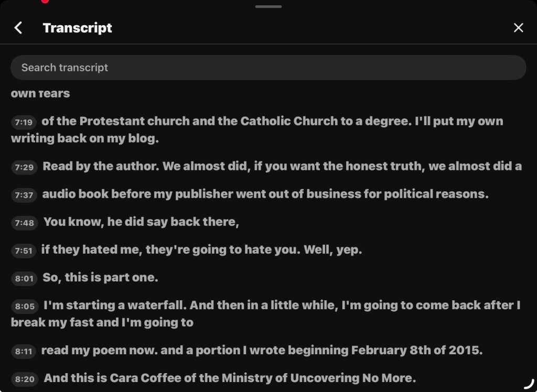This screenshot has width=537, height=392.
Task: Click the line mentioning Cara Coffee
Action: click(x=230, y=378)
